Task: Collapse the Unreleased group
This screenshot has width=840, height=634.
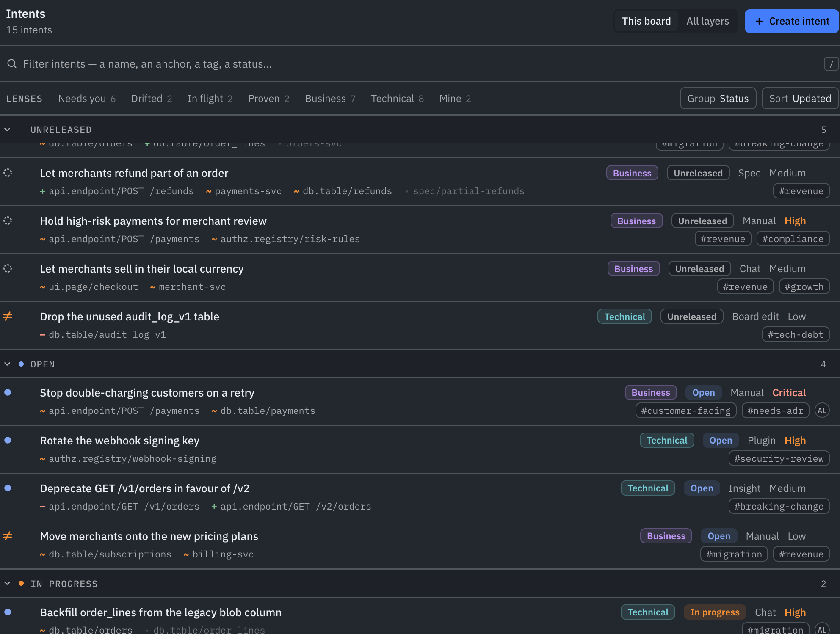Action: (7, 130)
